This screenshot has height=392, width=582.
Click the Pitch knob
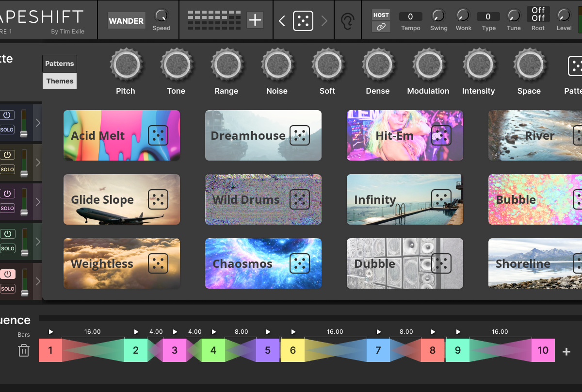(126, 65)
